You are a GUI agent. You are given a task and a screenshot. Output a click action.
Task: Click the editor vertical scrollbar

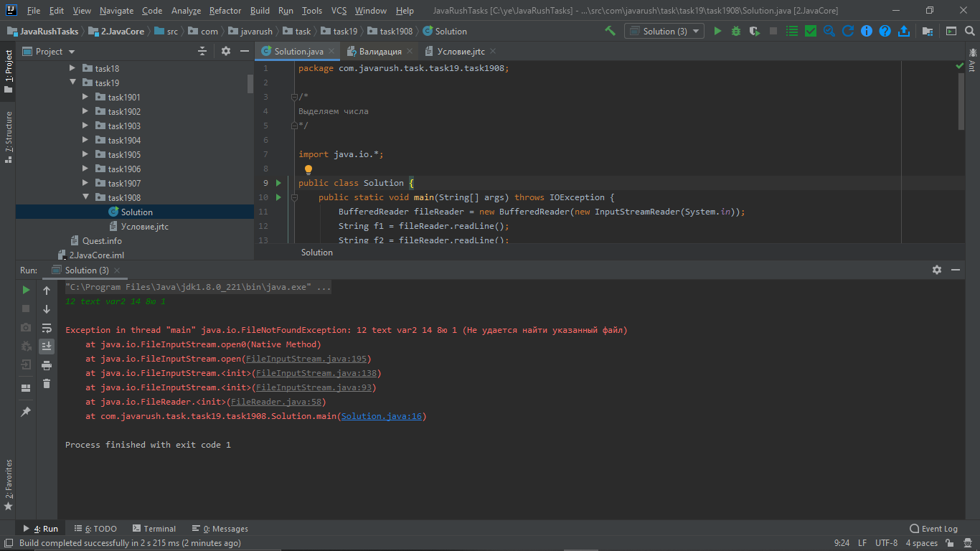[x=961, y=102]
